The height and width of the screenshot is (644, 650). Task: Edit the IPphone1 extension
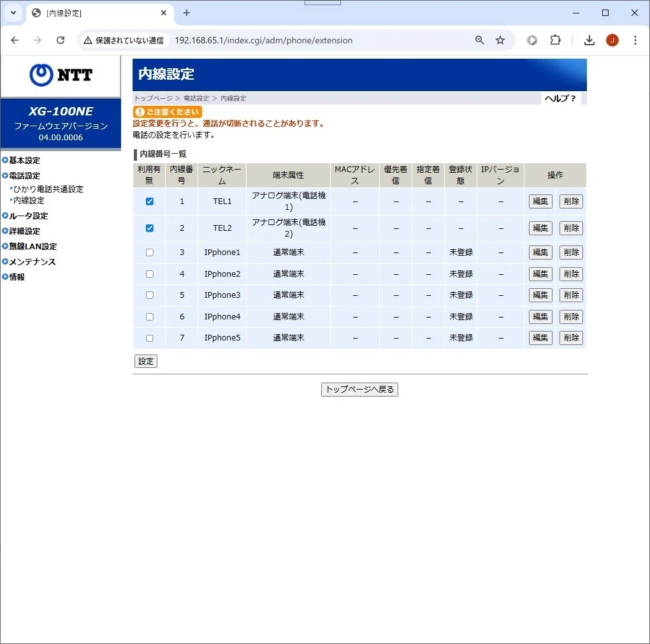pos(540,252)
